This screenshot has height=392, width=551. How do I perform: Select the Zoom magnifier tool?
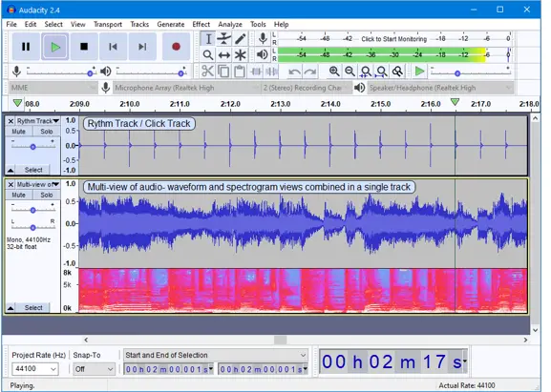[x=208, y=54]
